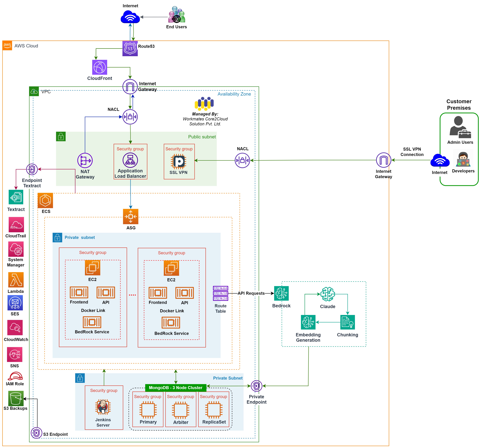
Task: Click the SSL VPN Connection label
Action: coord(412,152)
